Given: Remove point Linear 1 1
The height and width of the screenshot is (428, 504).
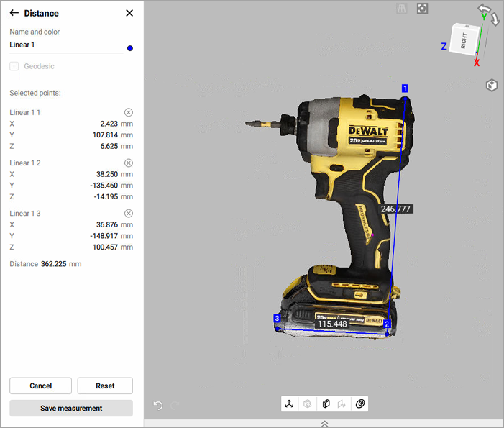Looking at the screenshot, I should 129,113.
